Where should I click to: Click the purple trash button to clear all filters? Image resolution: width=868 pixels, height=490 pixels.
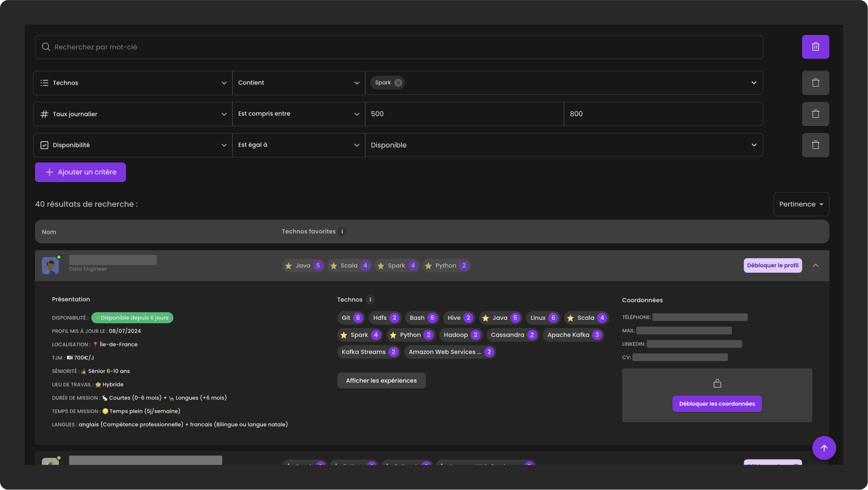coord(815,47)
